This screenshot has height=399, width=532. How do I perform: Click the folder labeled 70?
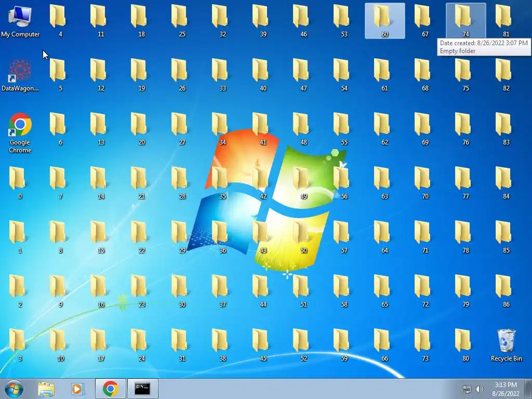[x=425, y=182]
